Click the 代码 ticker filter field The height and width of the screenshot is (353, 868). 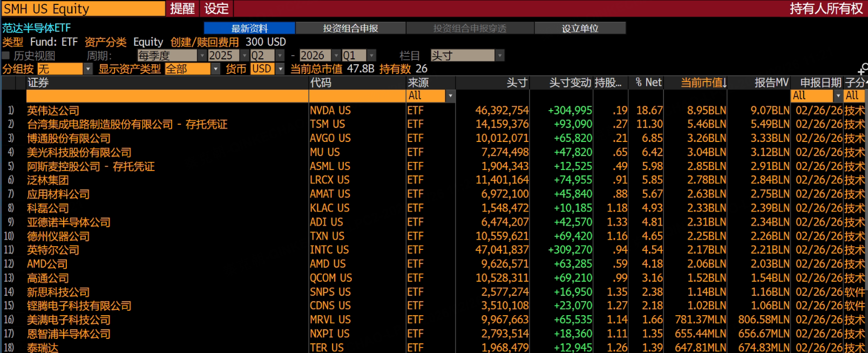(357, 96)
